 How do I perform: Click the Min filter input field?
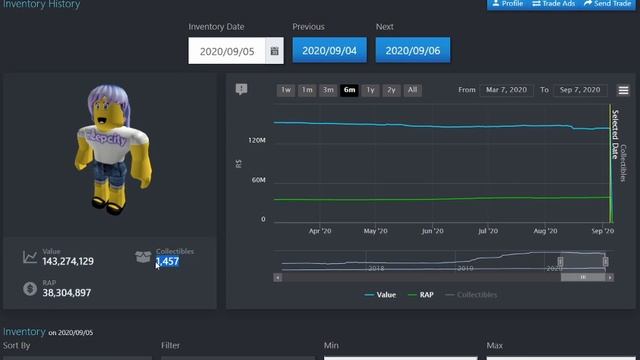400,358
